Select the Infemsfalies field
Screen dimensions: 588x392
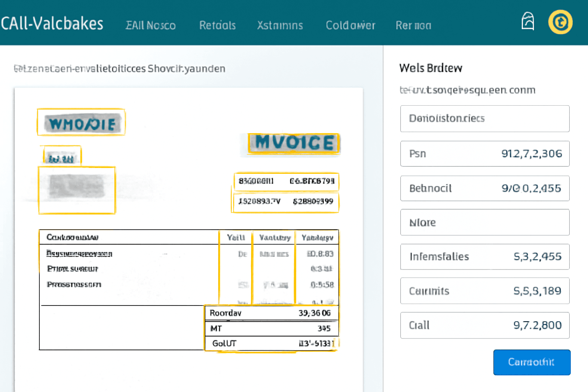coord(485,256)
